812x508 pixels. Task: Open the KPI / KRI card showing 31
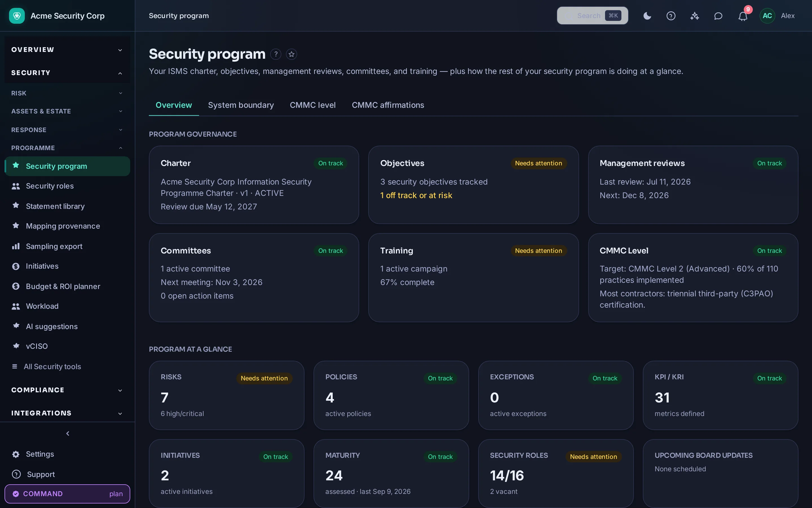pos(720,395)
